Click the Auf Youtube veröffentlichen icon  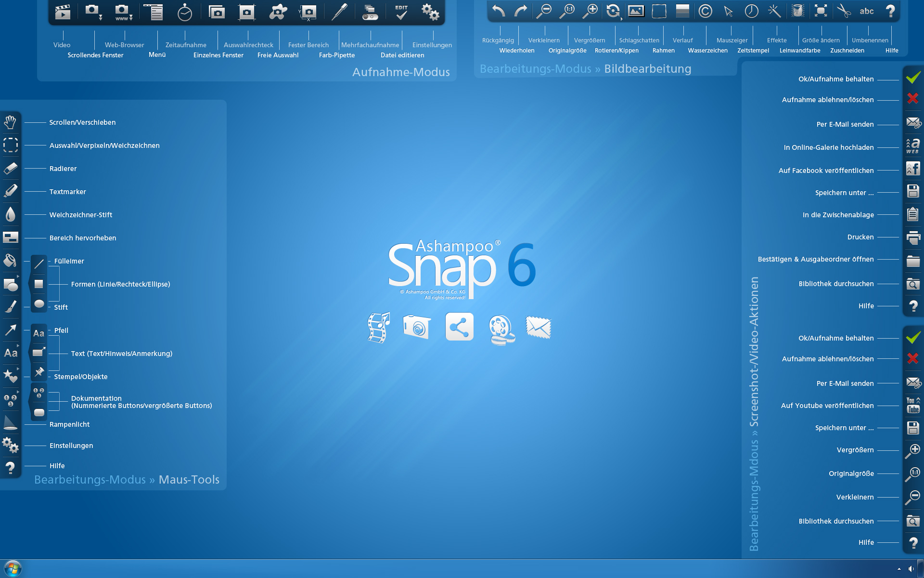913,406
